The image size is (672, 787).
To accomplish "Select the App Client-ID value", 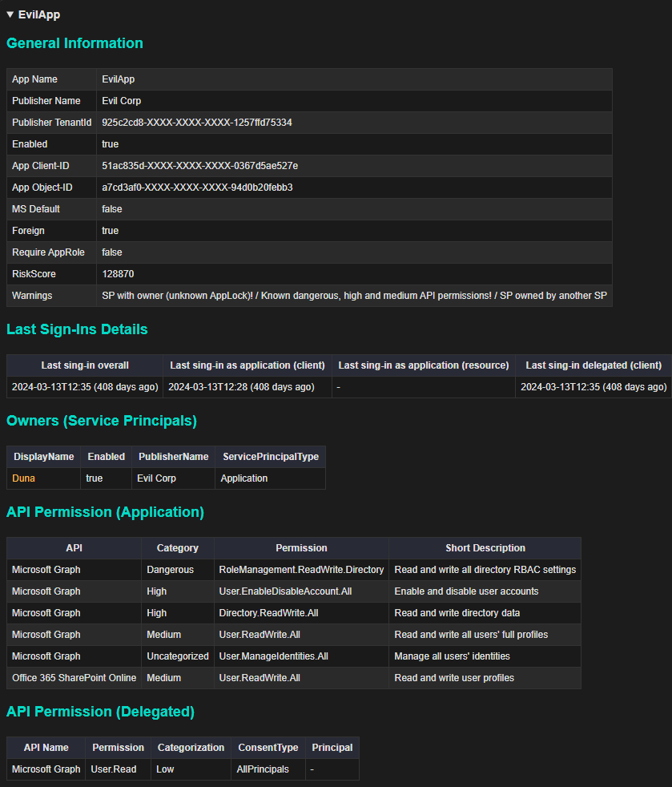I will point(199,166).
